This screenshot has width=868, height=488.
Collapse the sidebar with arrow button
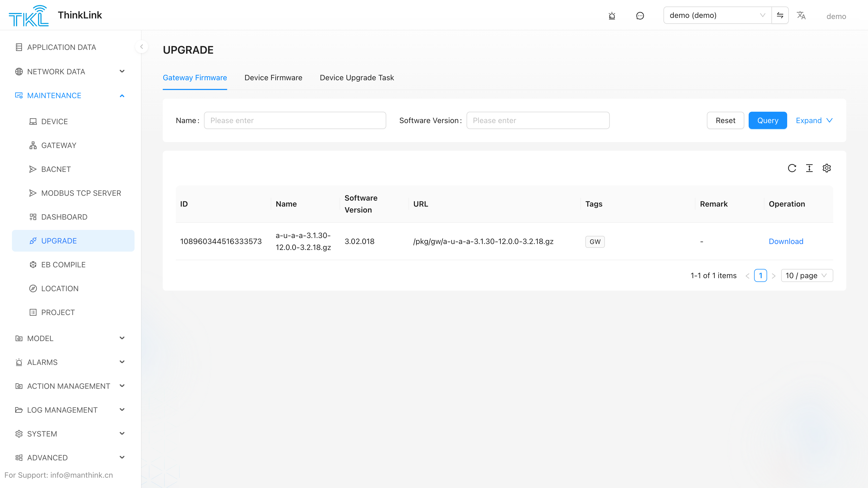[x=142, y=47]
